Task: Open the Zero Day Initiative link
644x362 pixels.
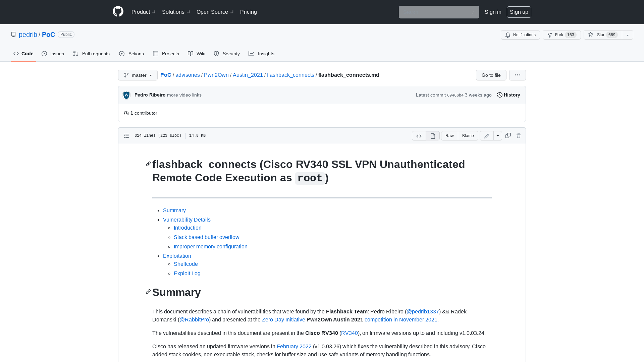Action: pos(283,320)
